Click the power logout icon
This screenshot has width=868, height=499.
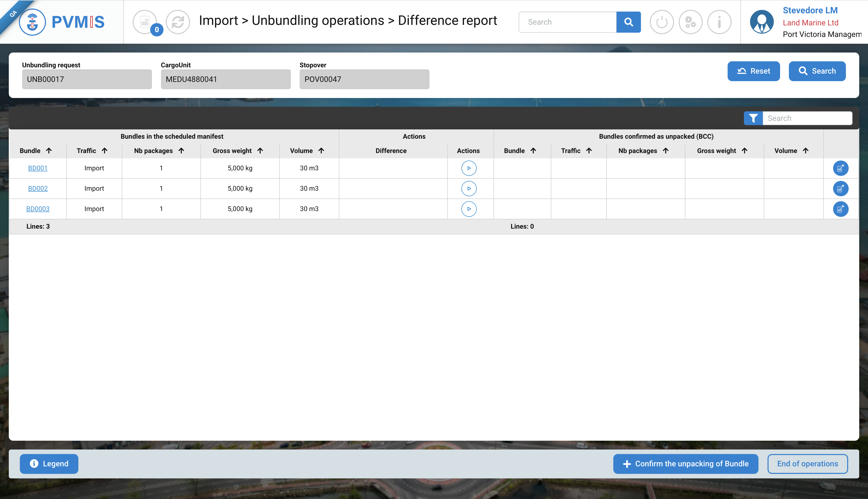662,22
